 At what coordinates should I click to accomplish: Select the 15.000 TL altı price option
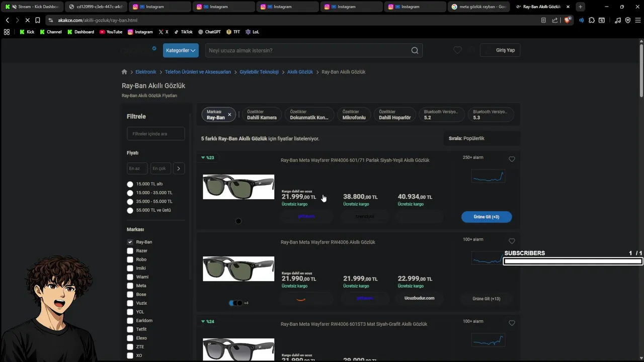point(130,184)
